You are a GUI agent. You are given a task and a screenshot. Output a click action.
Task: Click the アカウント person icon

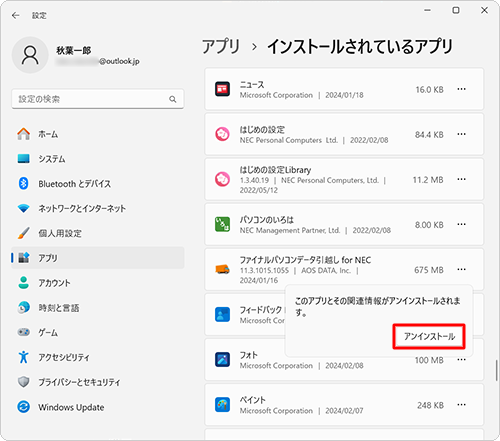[23, 283]
